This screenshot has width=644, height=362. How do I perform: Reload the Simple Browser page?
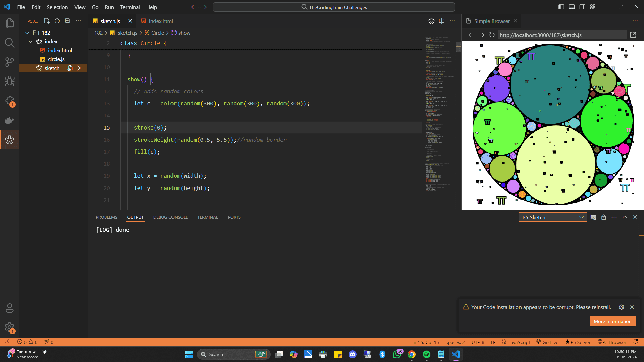tap(492, 35)
